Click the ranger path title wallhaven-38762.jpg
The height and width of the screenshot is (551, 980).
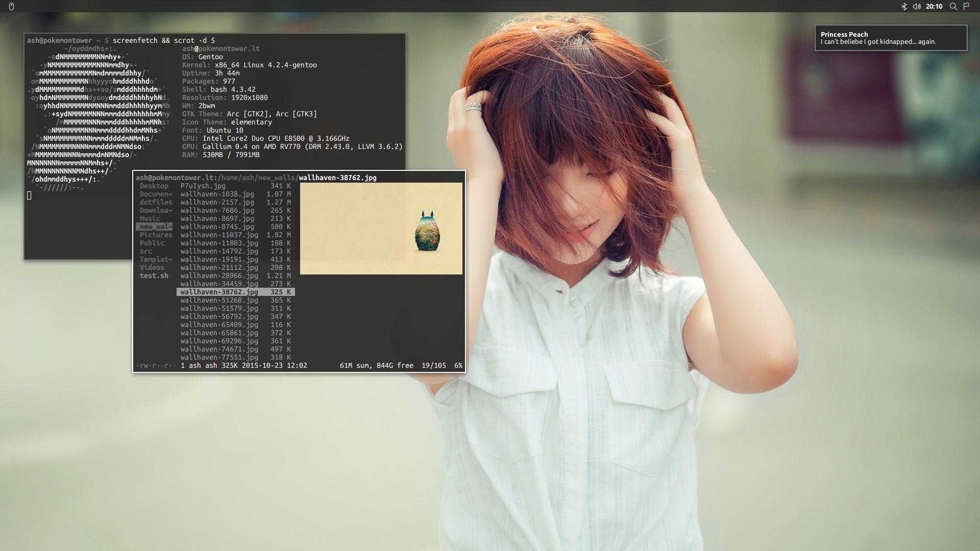pos(337,178)
